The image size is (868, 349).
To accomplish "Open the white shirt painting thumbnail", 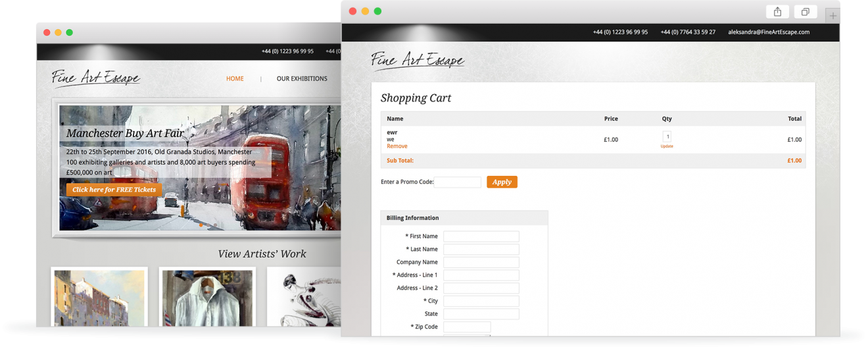I will pyautogui.click(x=207, y=298).
